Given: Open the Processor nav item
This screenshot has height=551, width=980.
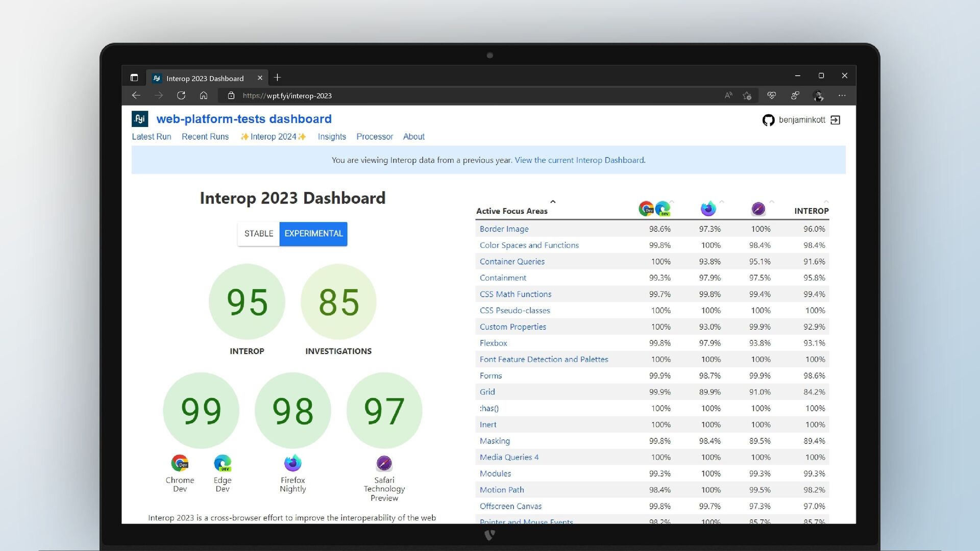Looking at the screenshot, I should click(x=375, y=137).
